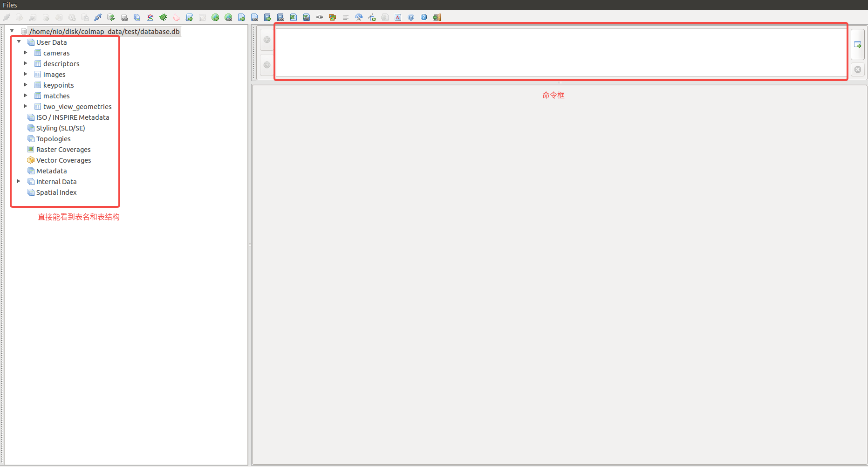The width and height of the screenshot is (868, 467).
Task: Expand the cameras table node
Action: tap(26, 52)
